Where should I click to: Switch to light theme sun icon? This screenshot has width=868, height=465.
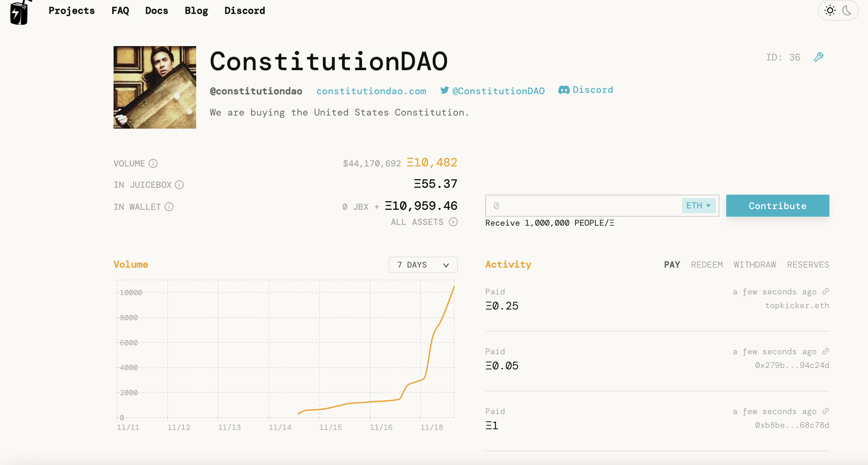[830, 11]
